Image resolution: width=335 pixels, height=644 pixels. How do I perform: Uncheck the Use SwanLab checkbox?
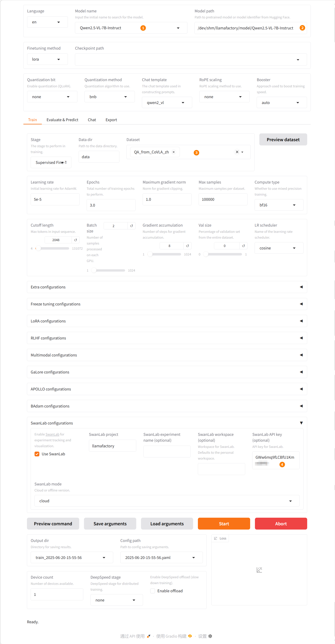pyautogui.click(x=37, y=454)
